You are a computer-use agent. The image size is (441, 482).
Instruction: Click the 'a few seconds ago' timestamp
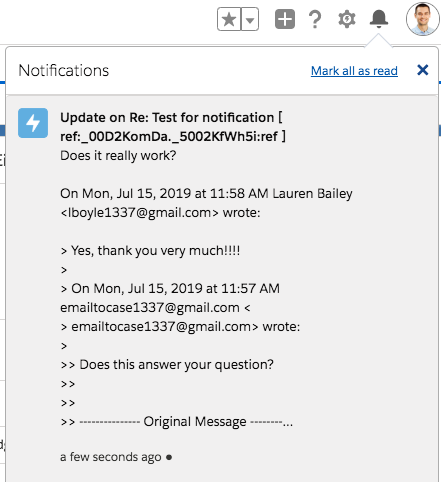pyautogui.click(x=111, y=457)
